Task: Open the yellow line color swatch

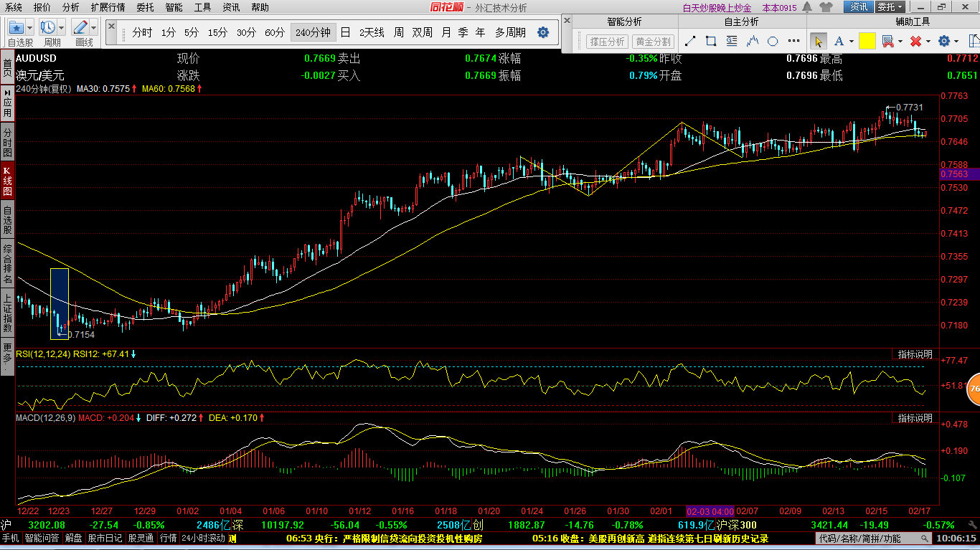Action: (867, 41)
